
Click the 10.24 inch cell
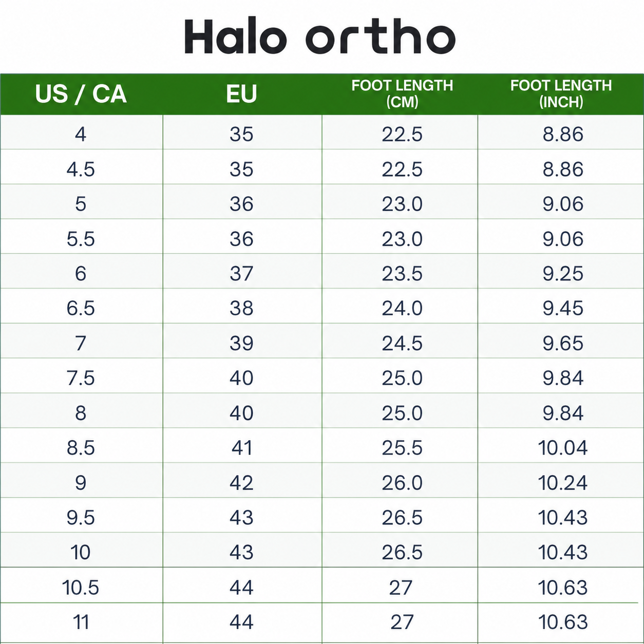[x=561, y=481]
